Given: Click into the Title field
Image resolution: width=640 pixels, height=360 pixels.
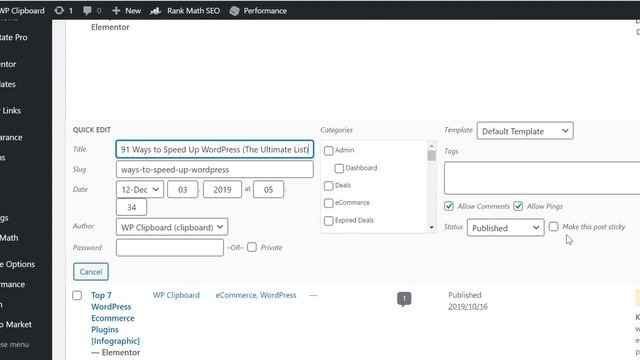Looking at the screenshot, I should 215,149.
